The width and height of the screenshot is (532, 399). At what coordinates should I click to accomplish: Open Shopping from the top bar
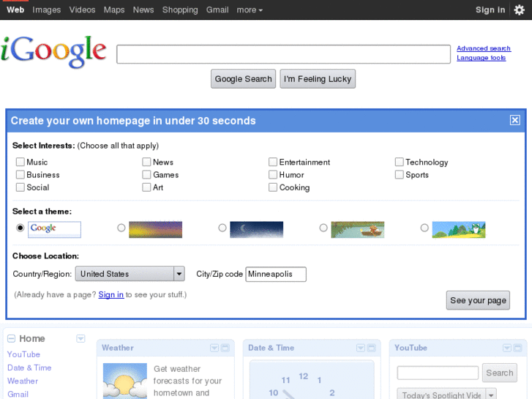(x=180, y=10)
